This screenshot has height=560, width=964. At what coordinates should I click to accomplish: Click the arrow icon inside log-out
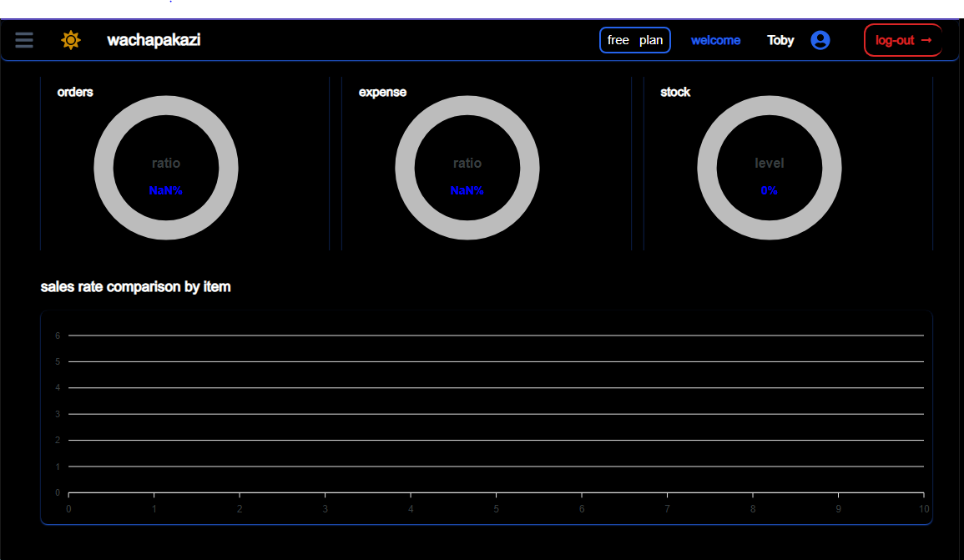[926, 40]
